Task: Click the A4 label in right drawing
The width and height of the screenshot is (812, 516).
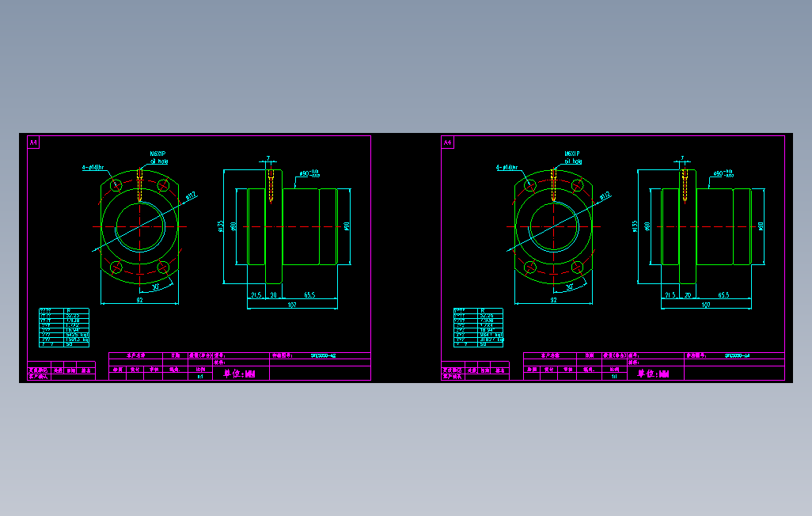Action: pyautogui.click(x=447, y=142)
